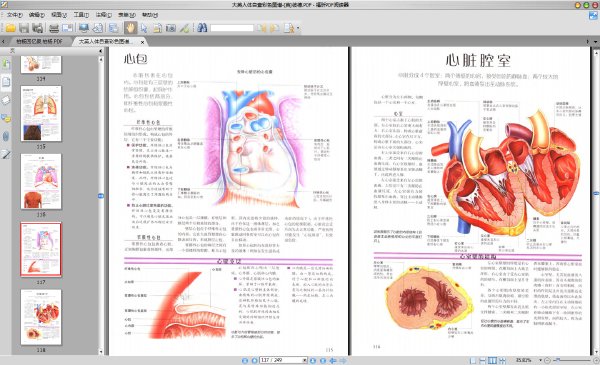Go to next page button
This screenshot has height=365, width=600.
tap(313, 360)
